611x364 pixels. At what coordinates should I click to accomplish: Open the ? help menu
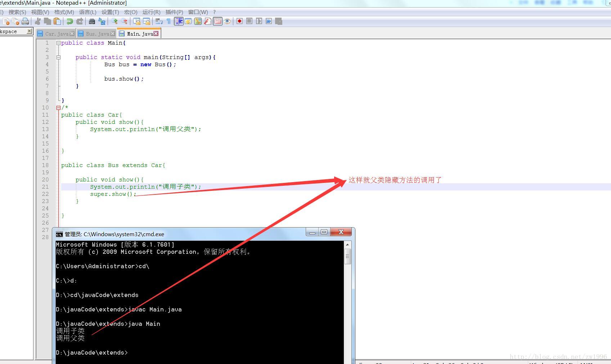click(215, 12)
